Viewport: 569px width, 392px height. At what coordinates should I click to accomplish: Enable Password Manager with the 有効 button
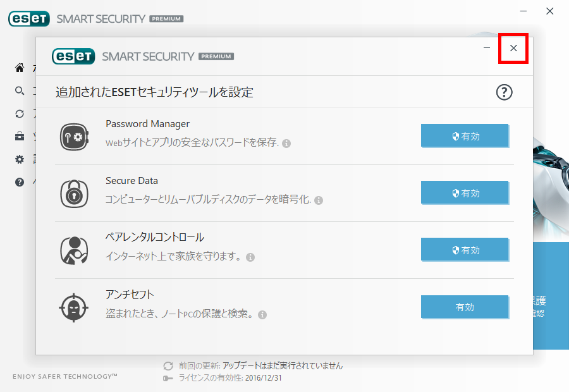coord(465,136)
